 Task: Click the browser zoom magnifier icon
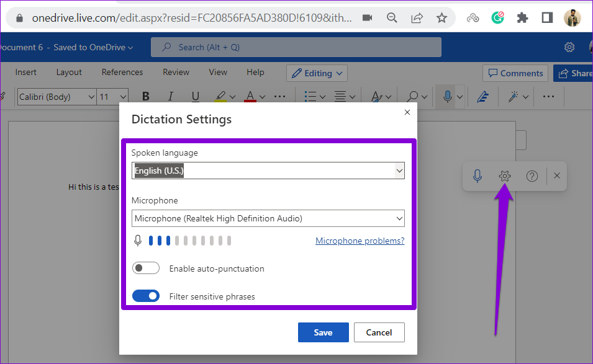click(x=392, y=18)
